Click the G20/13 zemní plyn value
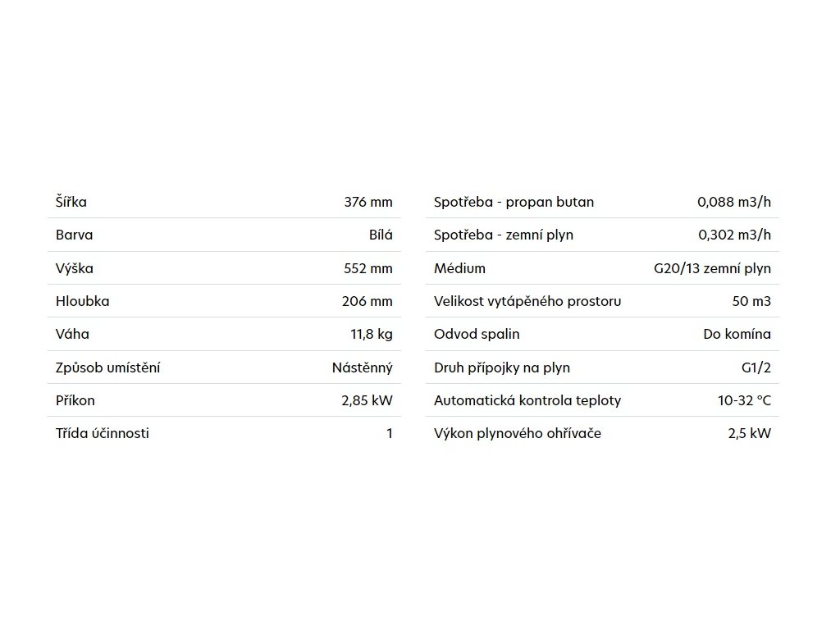 (x=712, y=268)
